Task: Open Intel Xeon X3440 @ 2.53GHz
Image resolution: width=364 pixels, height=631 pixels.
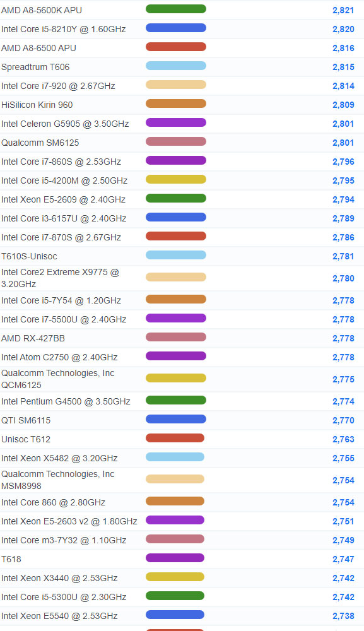Action: pos(59,578)
